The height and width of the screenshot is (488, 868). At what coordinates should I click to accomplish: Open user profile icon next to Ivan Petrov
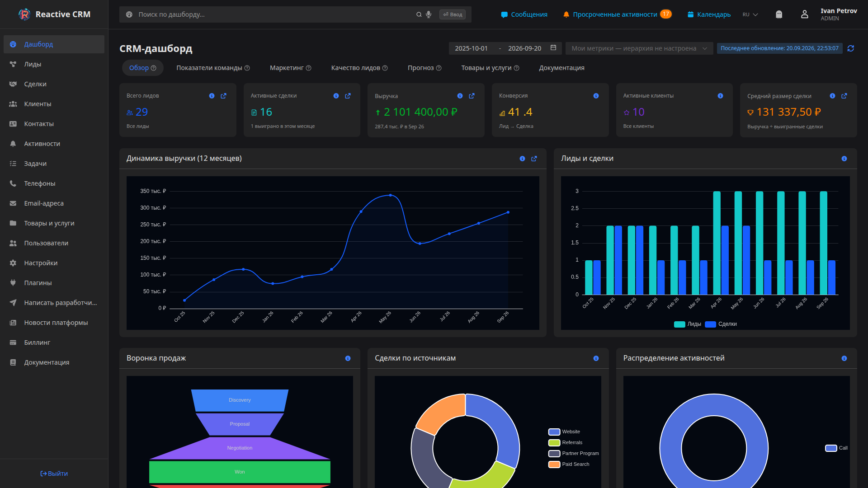[805, 14]
